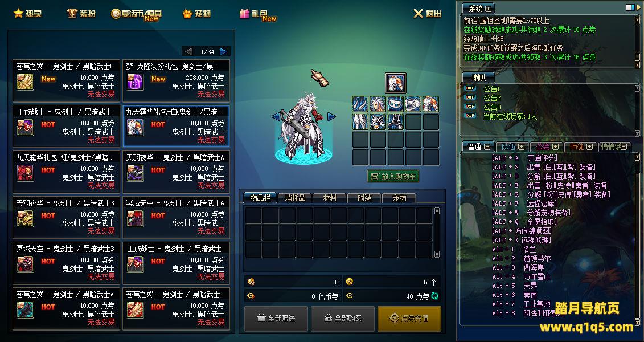Click the inventory grid scrollbar down arrow
Screen dimensions: 644x342
tap(437, 254)
